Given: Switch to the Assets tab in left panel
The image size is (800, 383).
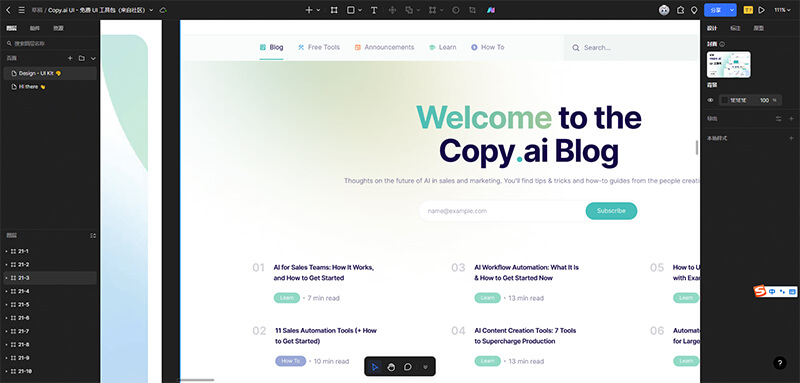Looking at the screenshot, I should point(58,28).
